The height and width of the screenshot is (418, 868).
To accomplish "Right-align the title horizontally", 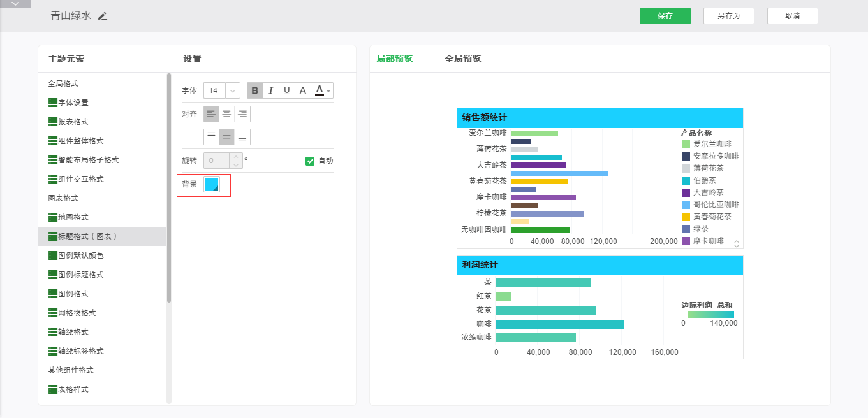I will (242, 114).
